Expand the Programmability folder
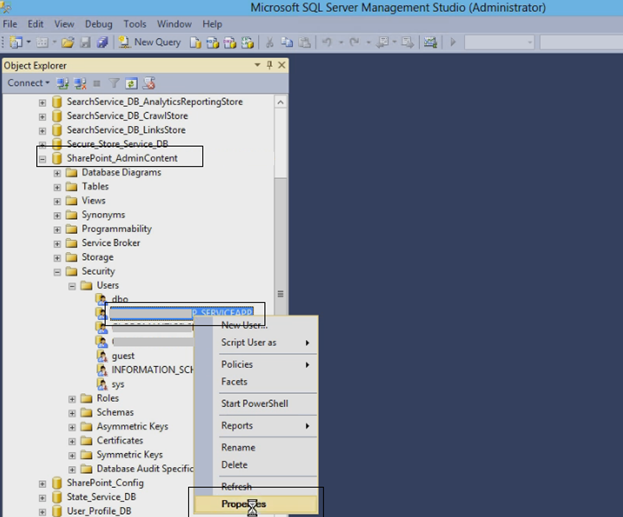Screen dimensions: 623x517 57,230
